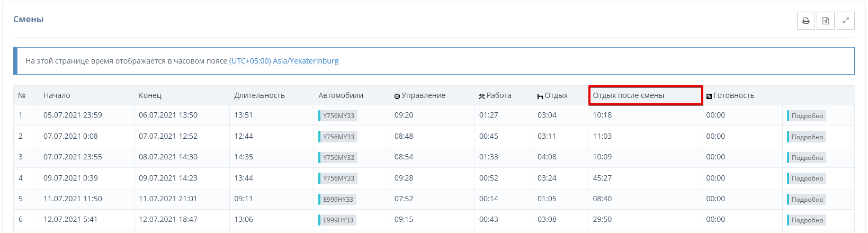
Task: Click the Готовность column header
Action: point(733,96)
